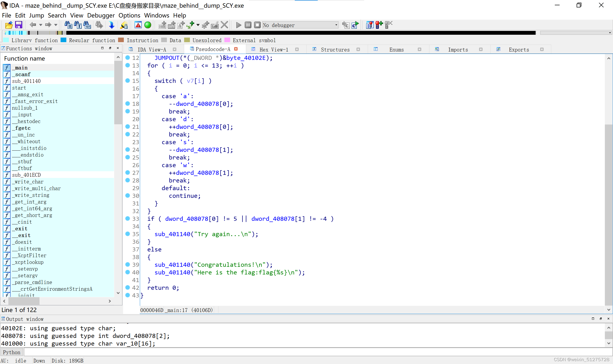Image resolution: width=613 pixels, height=364 pixels.
Task: Click the Python console language button
Action: 11,352
